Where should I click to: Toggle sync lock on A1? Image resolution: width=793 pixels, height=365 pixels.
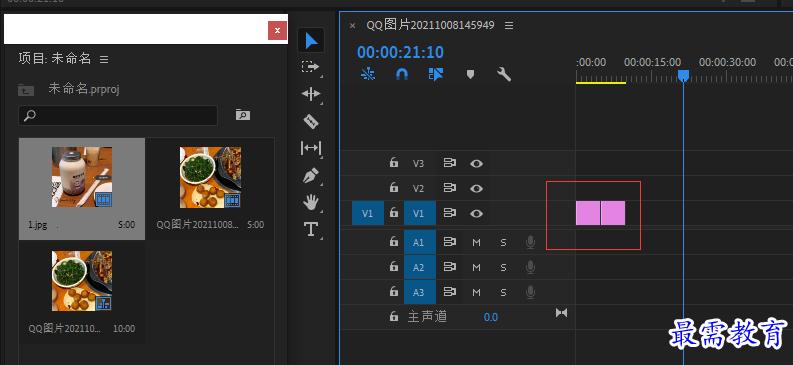450,242
